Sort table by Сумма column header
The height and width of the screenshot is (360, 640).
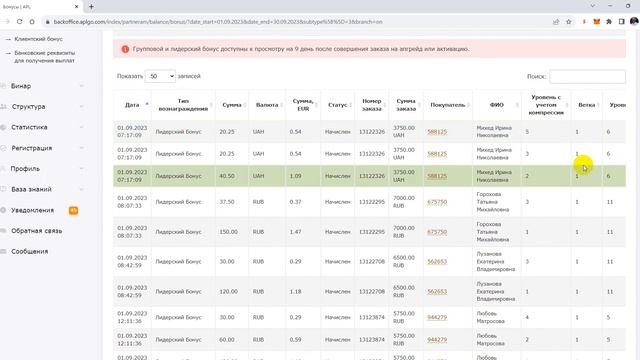click(x=232, y=105)
